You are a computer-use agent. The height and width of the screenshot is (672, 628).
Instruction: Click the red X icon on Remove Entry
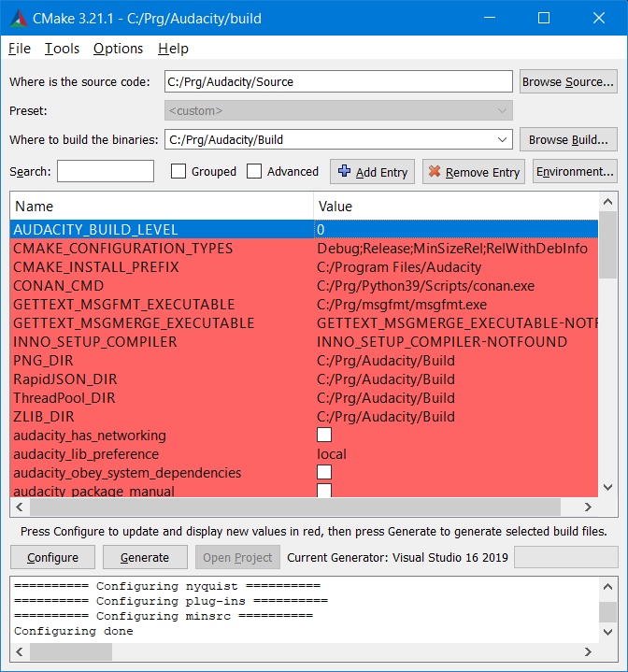click(x=435, y=171)
